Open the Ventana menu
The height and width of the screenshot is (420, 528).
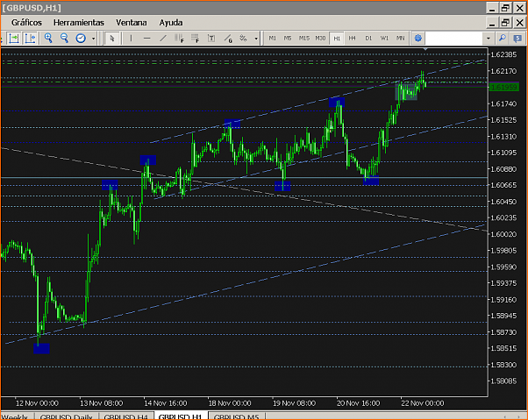tap(132, 23)
